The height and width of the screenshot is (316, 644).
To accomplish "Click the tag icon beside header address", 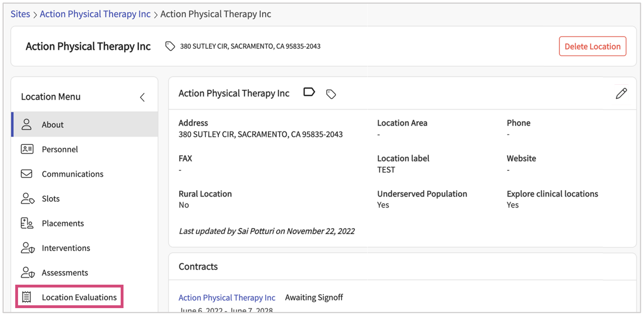I will tap(170, 46).
